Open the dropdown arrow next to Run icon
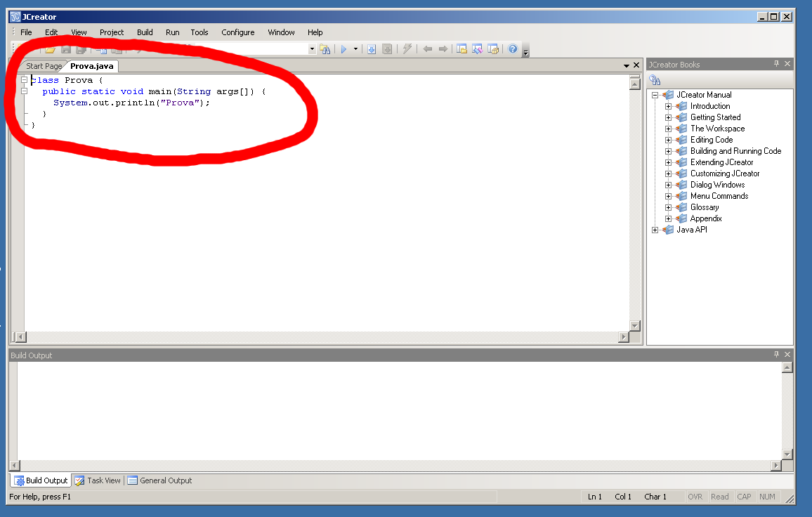Viewport: 812px width, 517px height. click(x=355, y=49)
